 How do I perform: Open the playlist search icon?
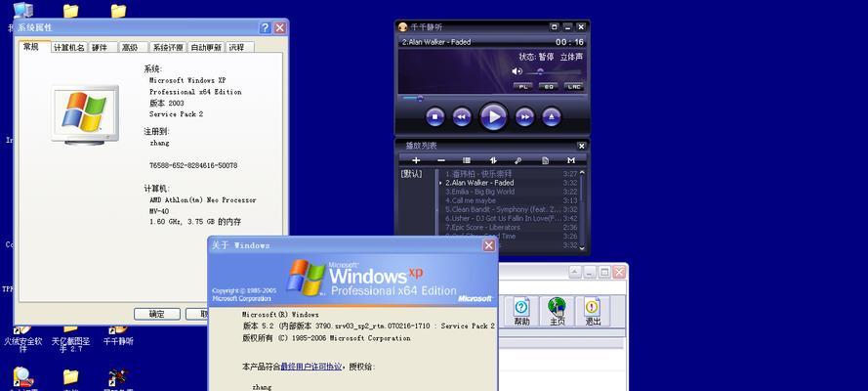(518, 160)
